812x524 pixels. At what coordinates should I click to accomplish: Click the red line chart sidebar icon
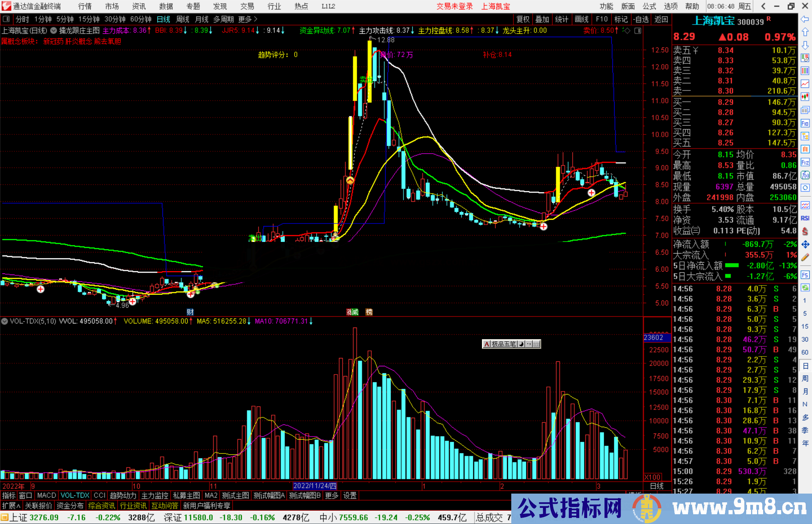(805, 84)
